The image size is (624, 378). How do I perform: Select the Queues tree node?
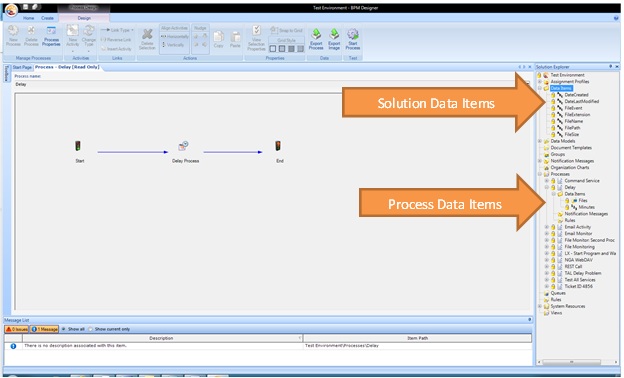point(558,293)
